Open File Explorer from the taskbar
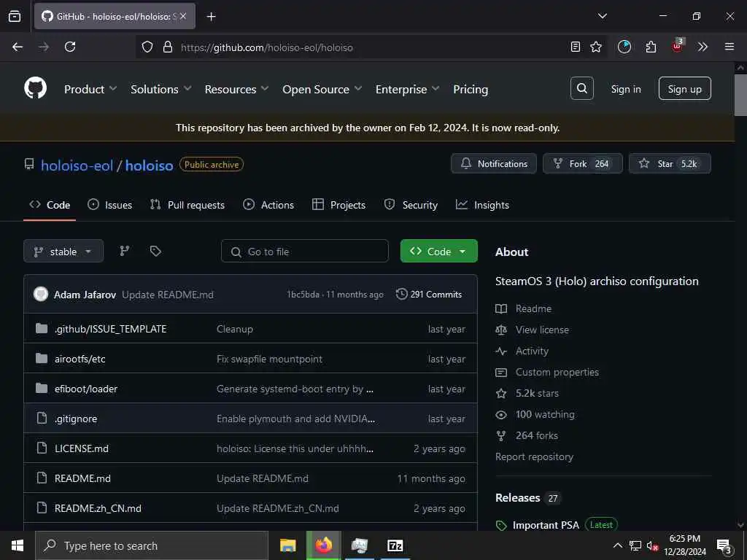747x560 pixels. coord(287,545)
